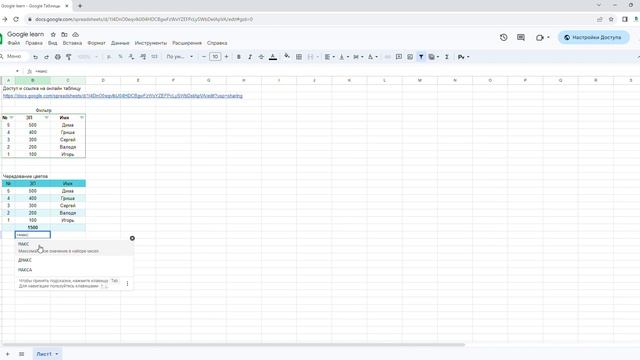The image size is (640, 360).
Task: Open the Вставка menu
Action: tap(72, 43)
